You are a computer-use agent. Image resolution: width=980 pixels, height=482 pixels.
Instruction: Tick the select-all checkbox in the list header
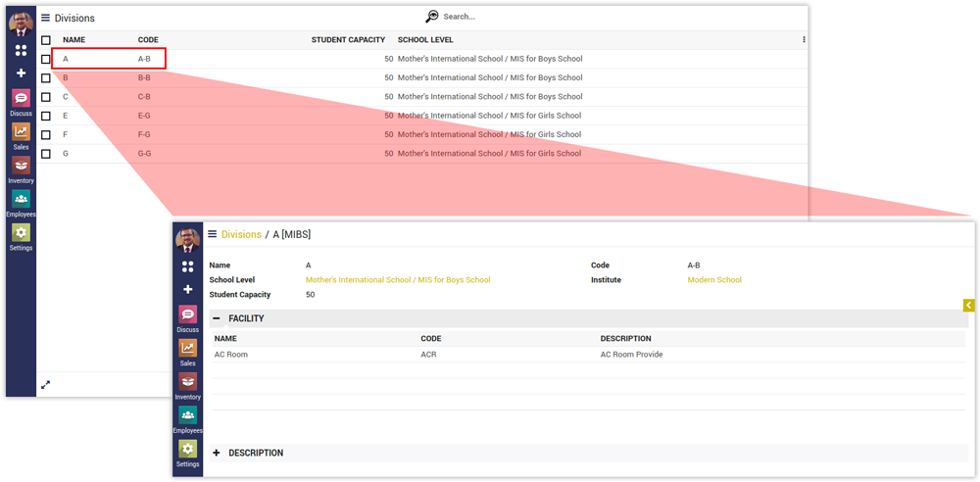(x=46, y=40)
